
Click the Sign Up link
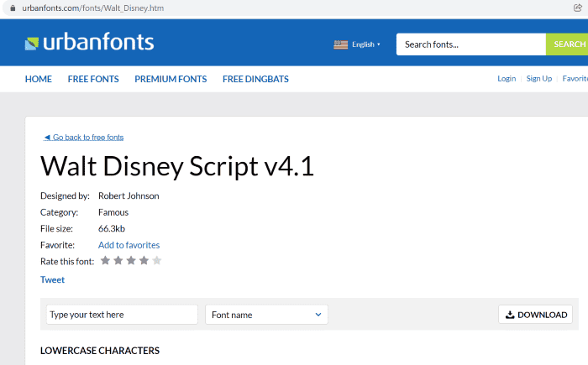click(x=539, y=79)
